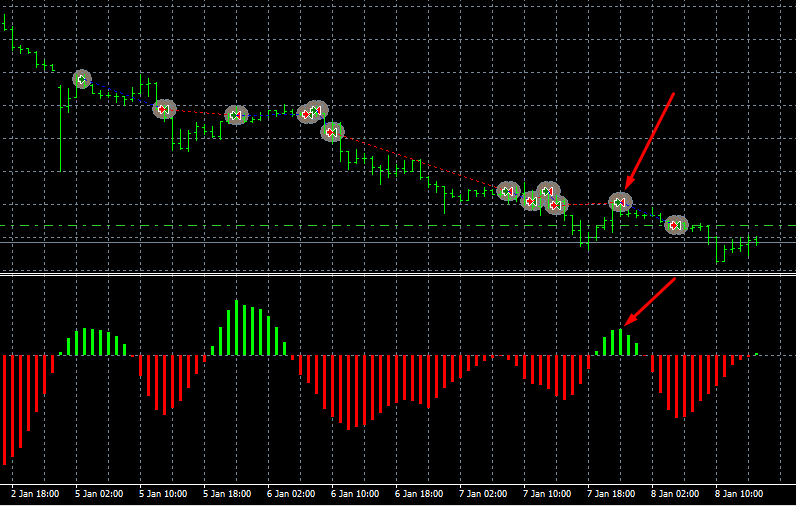
Task: Click the 6 Jan 02:00 time label
Action: 291,494
